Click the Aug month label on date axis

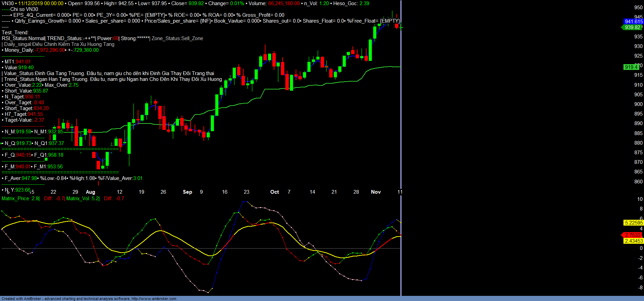[90, 192]
